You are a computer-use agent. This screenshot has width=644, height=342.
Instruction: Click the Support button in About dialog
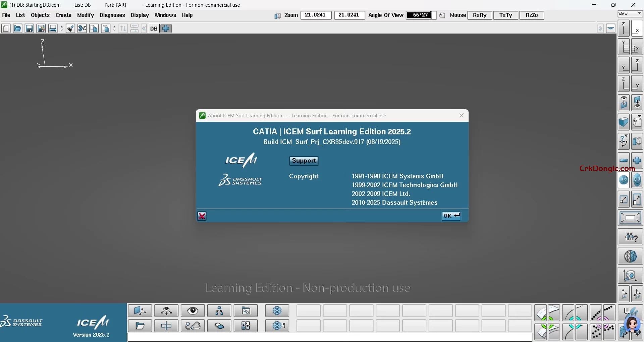pyautogui.click(x=304, y=161)
